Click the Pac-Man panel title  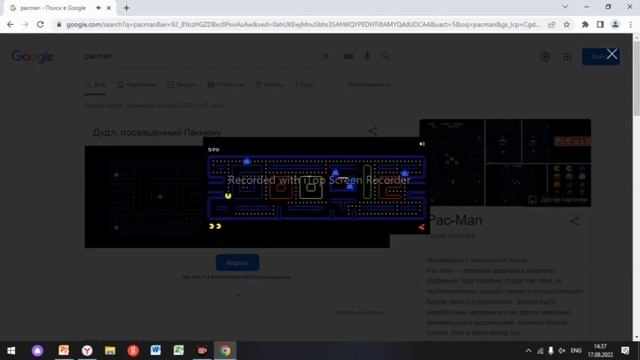tap(455, 220)
